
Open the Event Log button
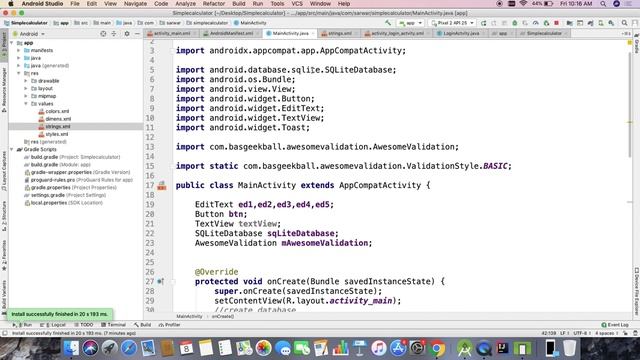coord(615,325)
